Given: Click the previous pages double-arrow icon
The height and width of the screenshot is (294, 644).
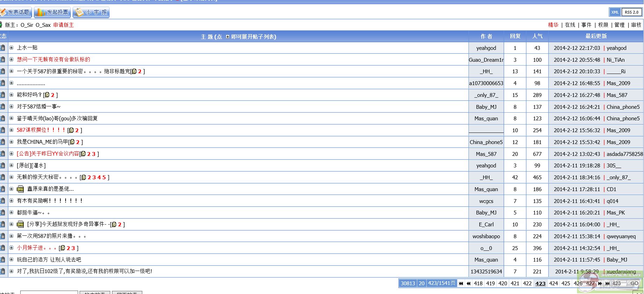Looking at the screenshot, I should click(469, 284).
